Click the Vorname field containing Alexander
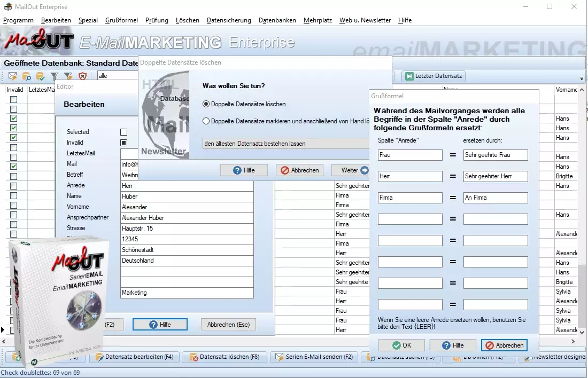This screenshot has height=378, width=588. tap(187, 207)
